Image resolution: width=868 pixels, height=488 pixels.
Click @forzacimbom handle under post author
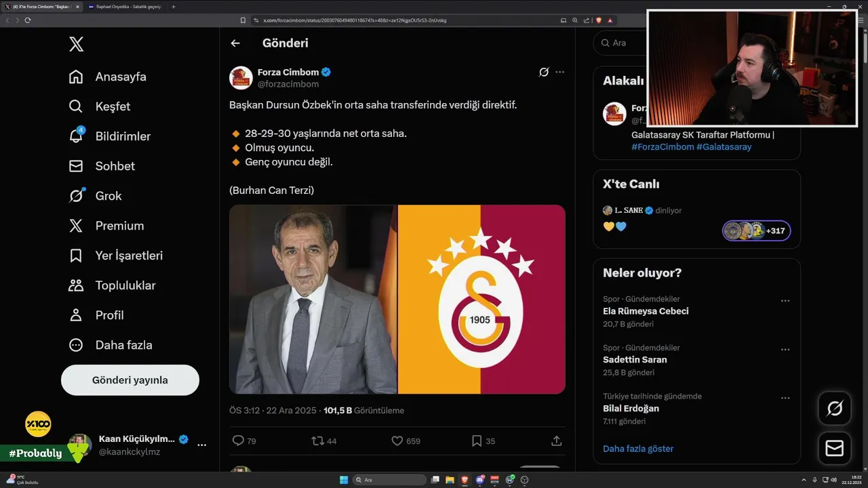pyautogui.click(x=288, y=84)
